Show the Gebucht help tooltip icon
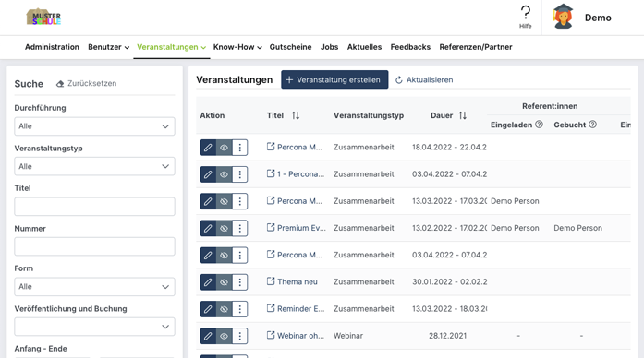Screen dimensions: 644x358 [592, 125]
